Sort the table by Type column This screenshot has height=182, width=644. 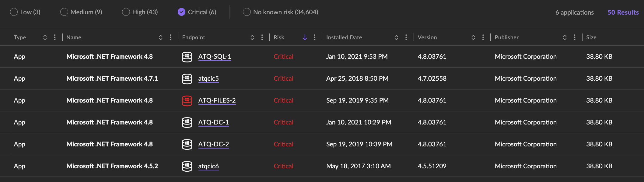click(x=45, y=37)
